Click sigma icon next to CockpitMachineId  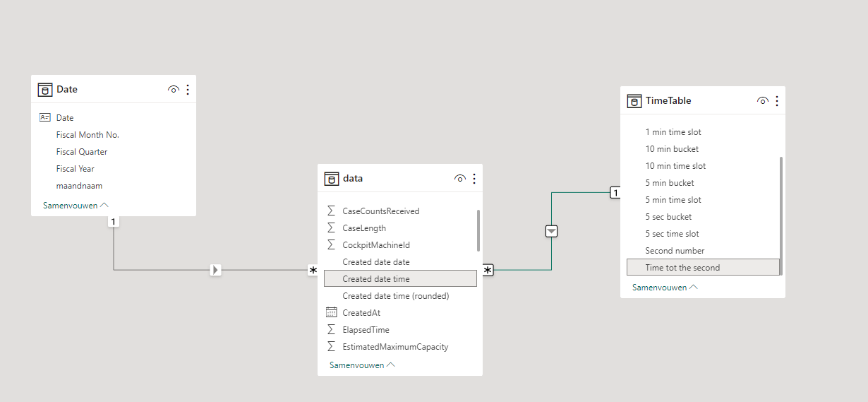(x=331, y=245)
